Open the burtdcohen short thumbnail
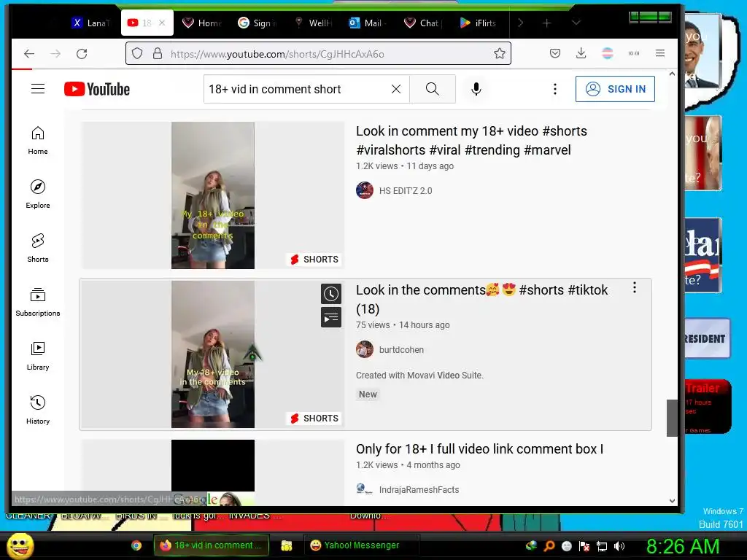This screenshot has height=560, width=747. point(213,354)
